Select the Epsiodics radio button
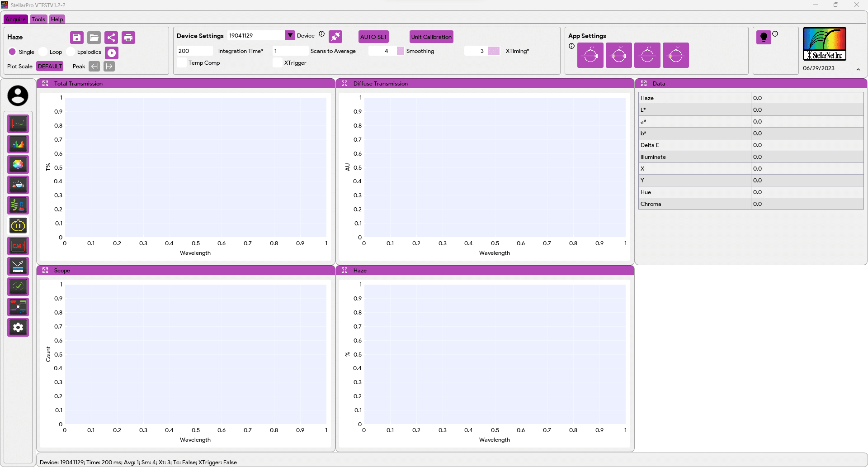The width and height of the screenshot is (868, 467). coord(71,52)
